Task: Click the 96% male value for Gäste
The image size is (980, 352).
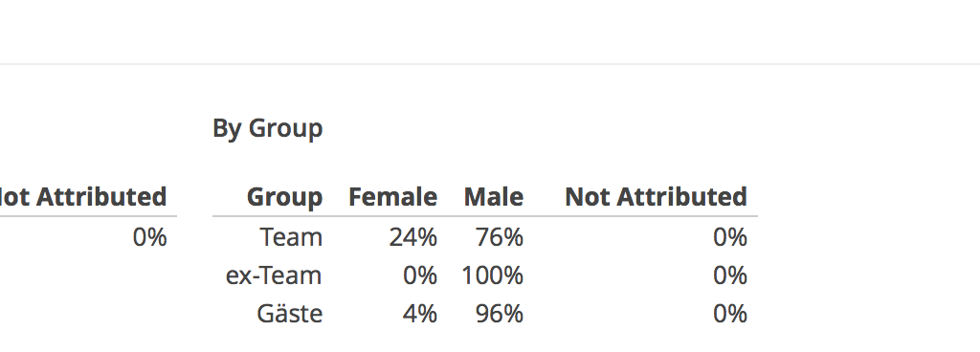Action: point(500,314)
